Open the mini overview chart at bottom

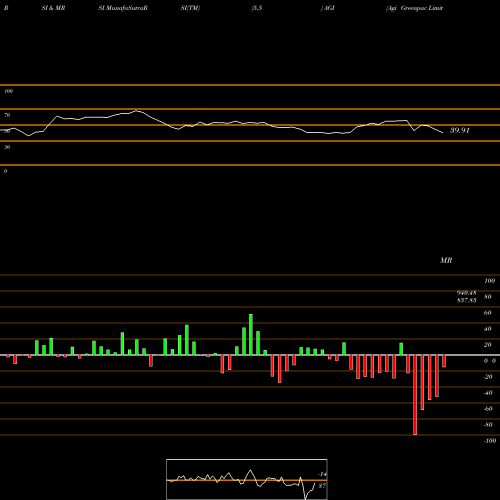pyautogui.click(x=247, y=479)
